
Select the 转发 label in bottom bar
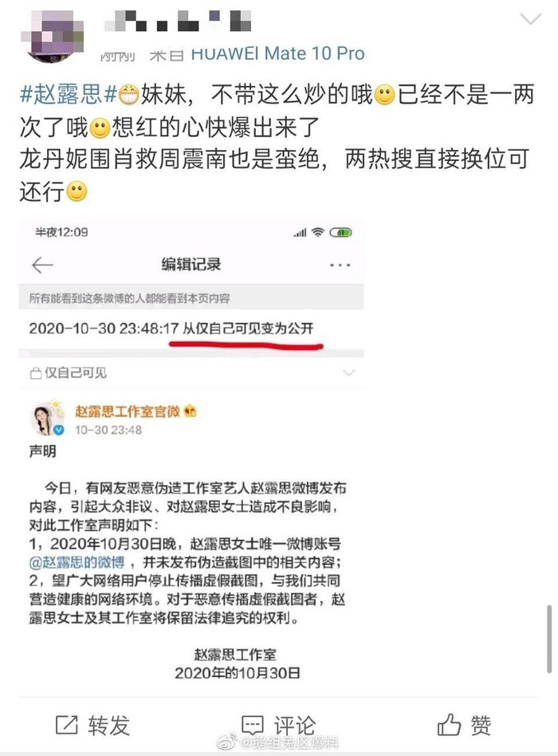pyautogui.click(x=109, y=725)
